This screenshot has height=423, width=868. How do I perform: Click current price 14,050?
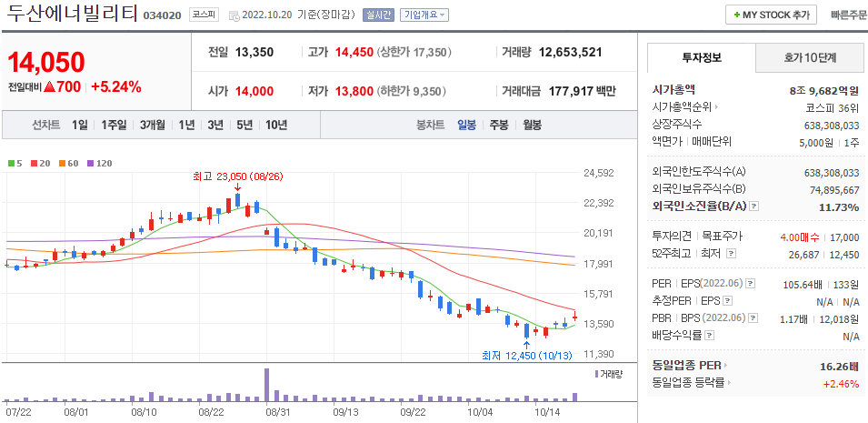[46, 62]
